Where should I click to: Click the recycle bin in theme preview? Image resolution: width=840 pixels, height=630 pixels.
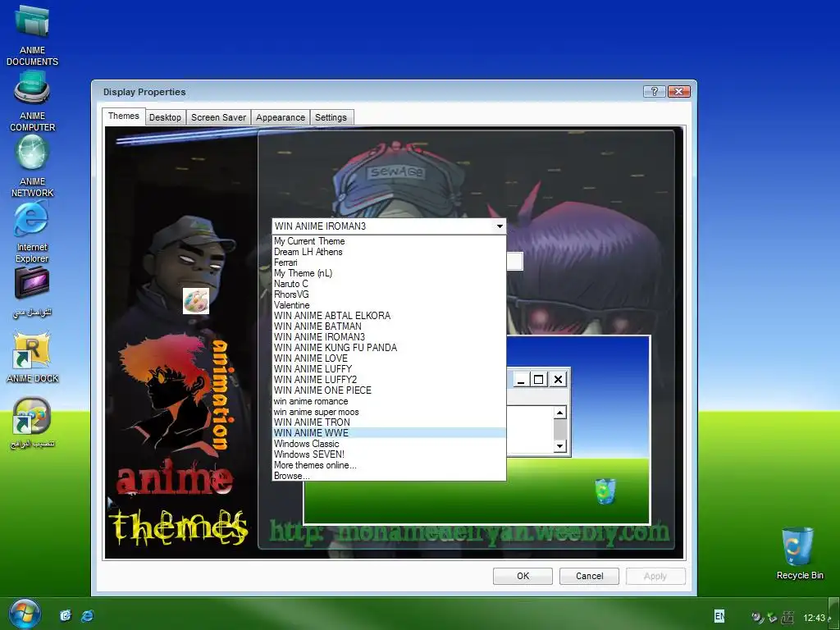605,491
